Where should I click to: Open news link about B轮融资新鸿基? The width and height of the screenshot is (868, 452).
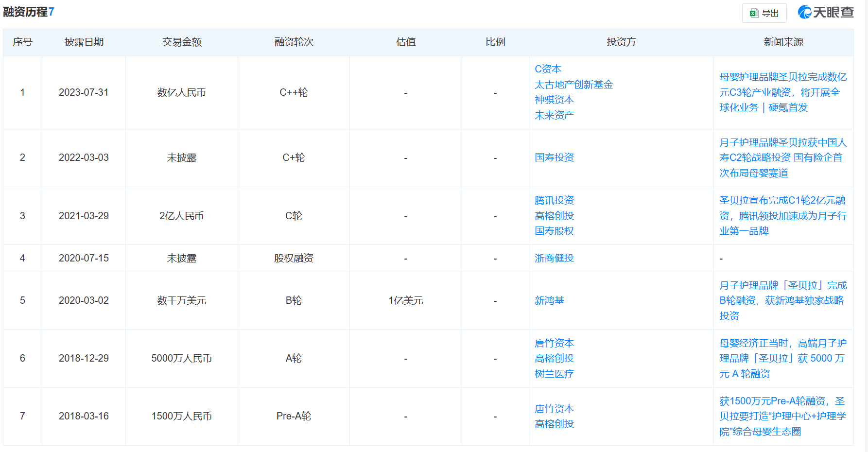[783, 300]
